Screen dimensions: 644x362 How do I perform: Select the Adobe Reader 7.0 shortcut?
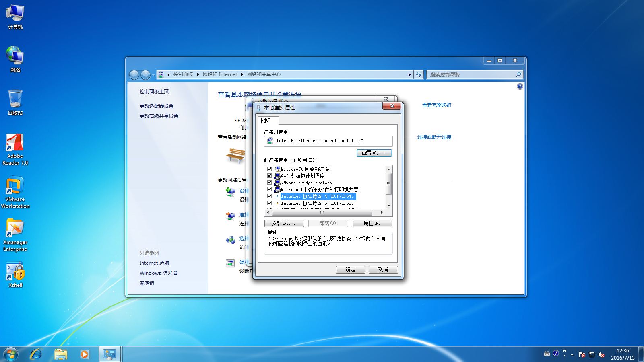(15, 149)
